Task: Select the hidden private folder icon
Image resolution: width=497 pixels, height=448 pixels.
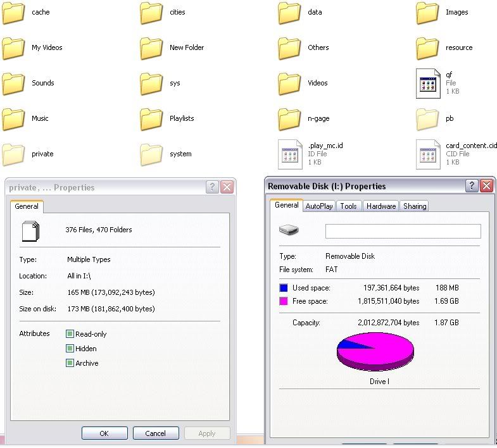Action: pyautogui.click(x=13, y=154)
